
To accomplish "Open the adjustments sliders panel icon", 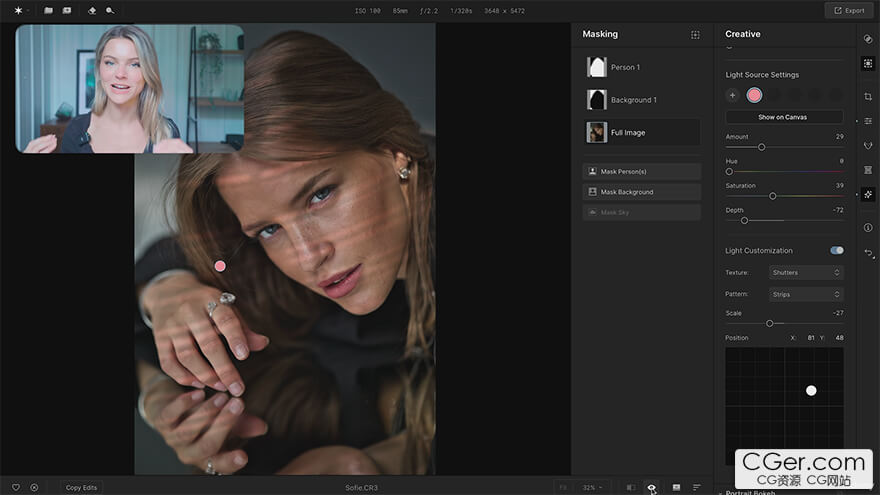I will click(868, 121).
